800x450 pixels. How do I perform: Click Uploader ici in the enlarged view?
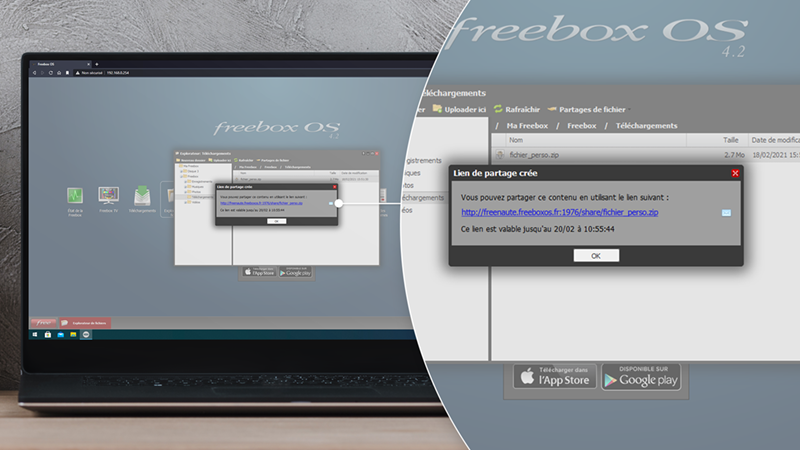(x=459, y=109)
